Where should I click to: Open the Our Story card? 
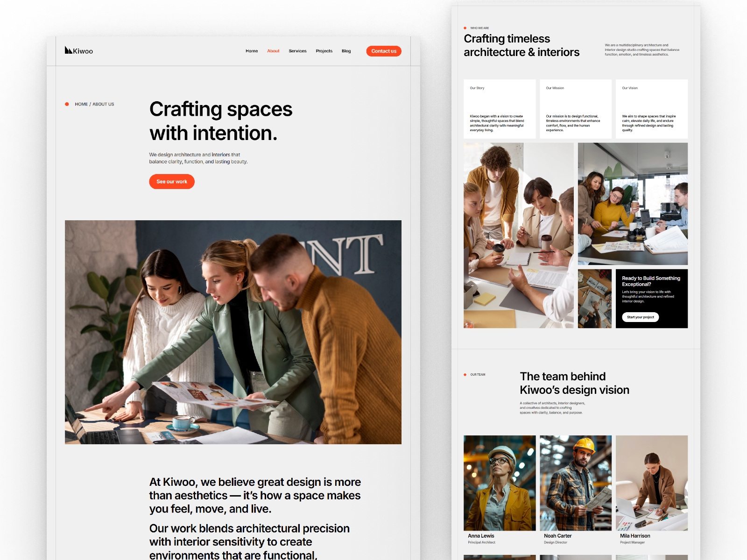tap(500, 109)
